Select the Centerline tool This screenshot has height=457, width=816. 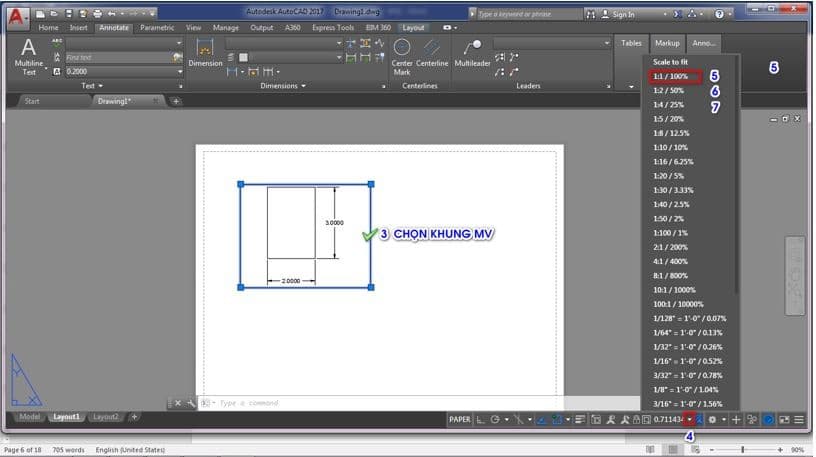coord(432,53)
